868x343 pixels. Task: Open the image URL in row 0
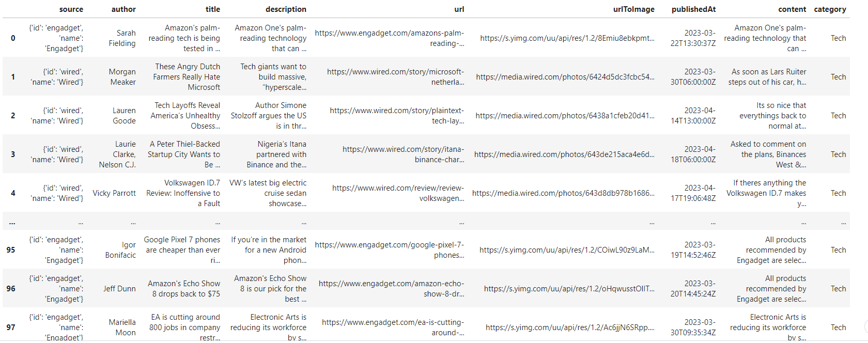click(x=567, y=38)
